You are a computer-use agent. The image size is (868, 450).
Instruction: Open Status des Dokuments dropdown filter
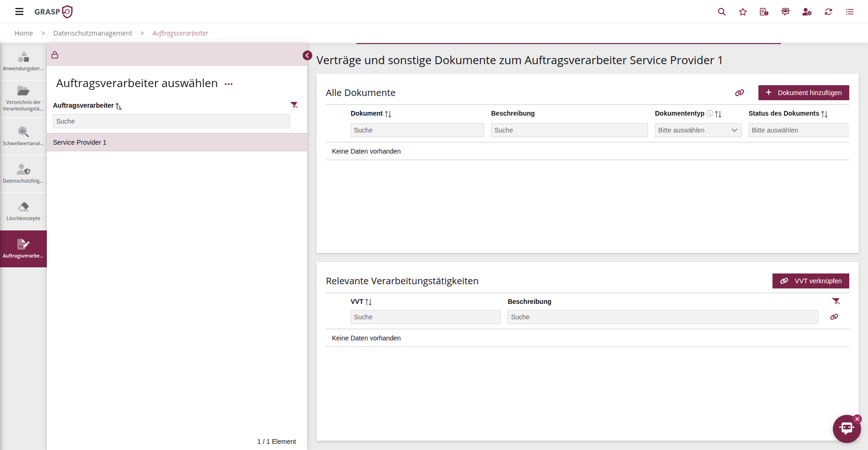[x=798, y=130]
